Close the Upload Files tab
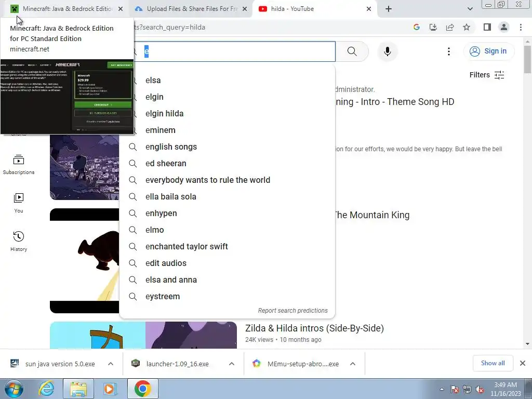The image size is (532, 399). pyautogui.click(x=245, y=9)
